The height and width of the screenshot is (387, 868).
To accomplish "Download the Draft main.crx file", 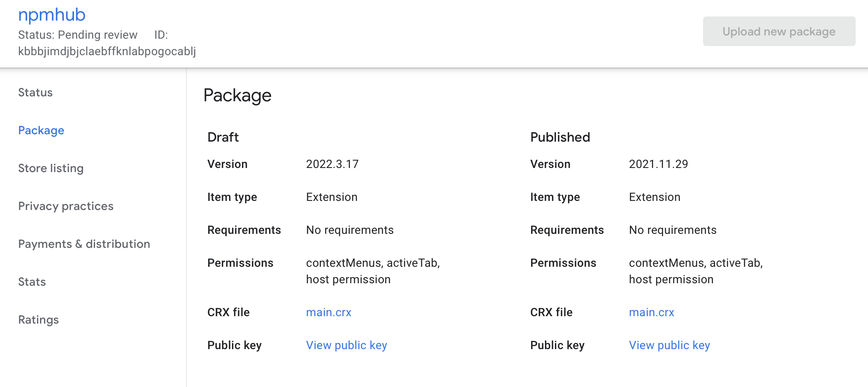I will click(x=329, y=312).
